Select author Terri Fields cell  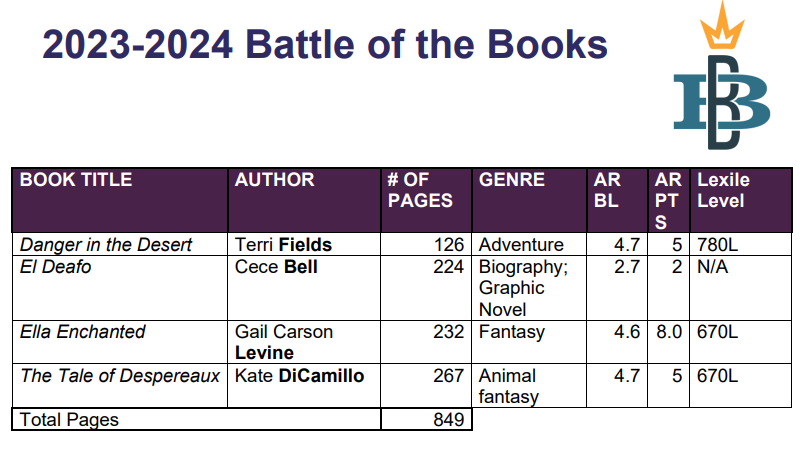(304, 244)
